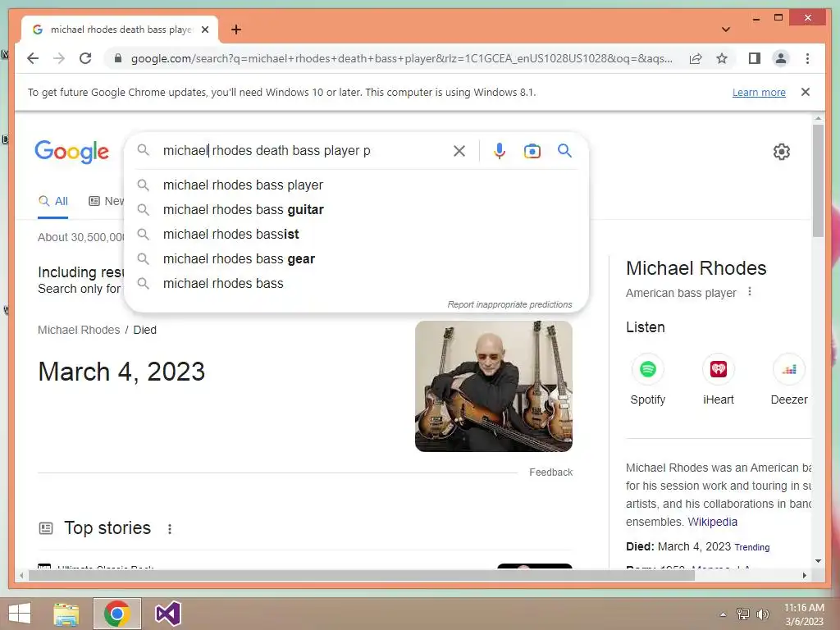The image size is (840, 630).
Task: Open the network icon in system tray
Action: [x=743, y=614]
